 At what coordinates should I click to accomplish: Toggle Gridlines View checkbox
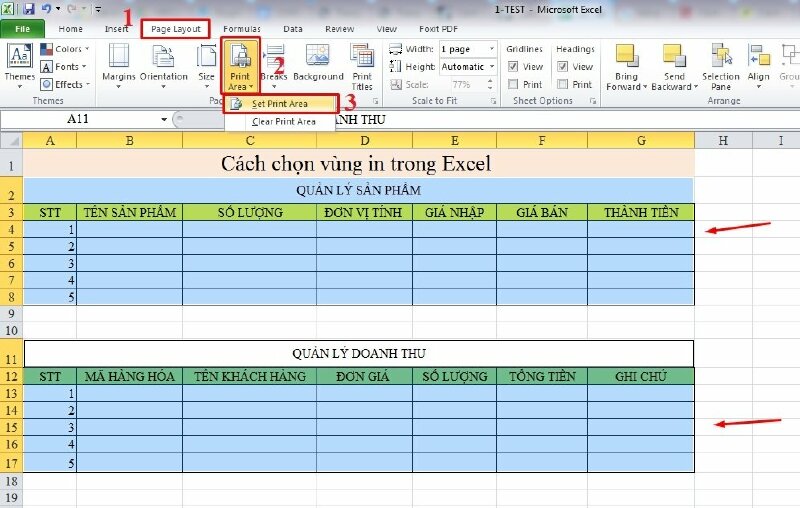[513, 67]
